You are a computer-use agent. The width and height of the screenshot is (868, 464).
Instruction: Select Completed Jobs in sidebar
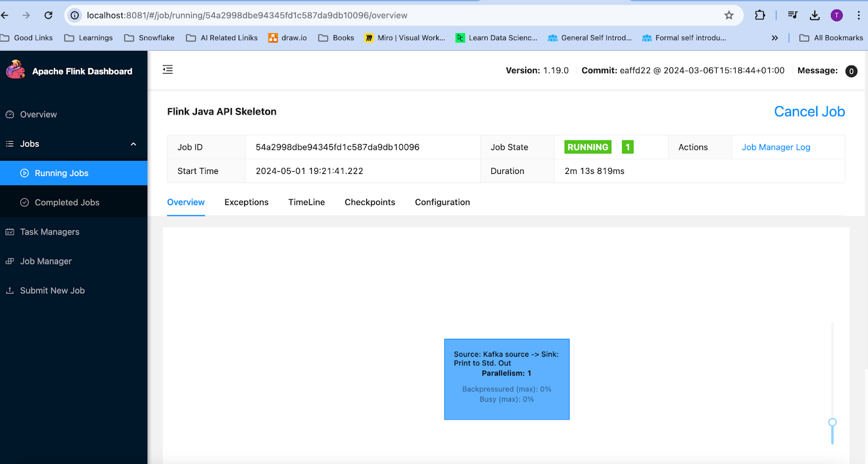74,203
